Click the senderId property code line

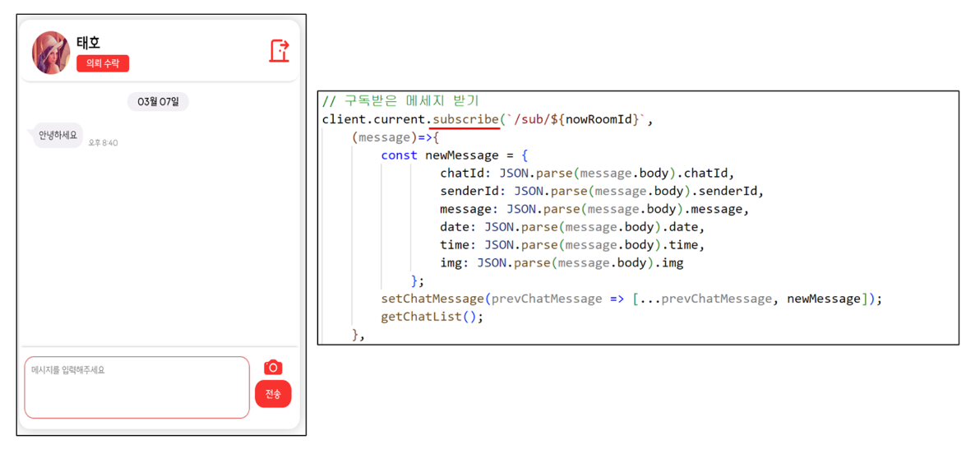coord(602,191)
